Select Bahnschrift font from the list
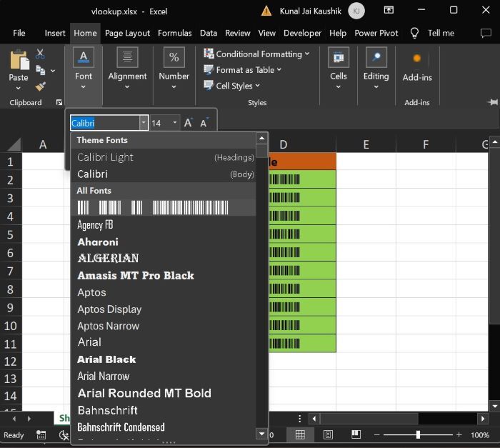The height and width of the screenshot is (448, 500). 107,410
